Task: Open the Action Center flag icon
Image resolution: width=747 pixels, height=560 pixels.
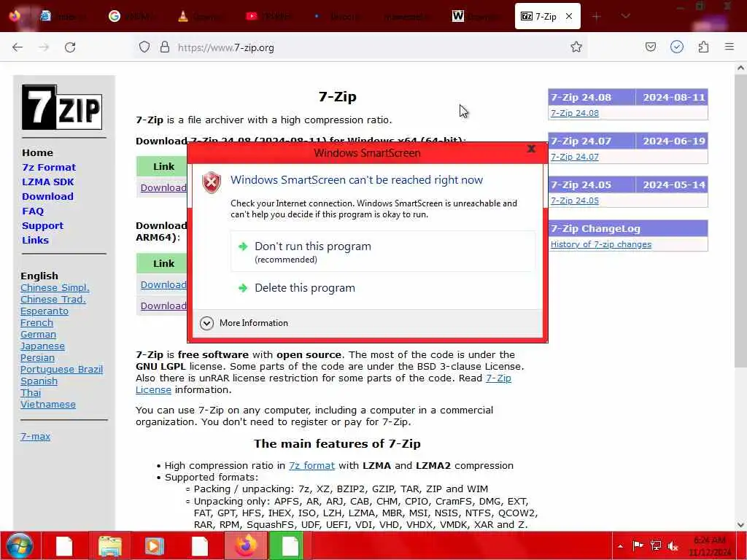Action: coord(638,545)
